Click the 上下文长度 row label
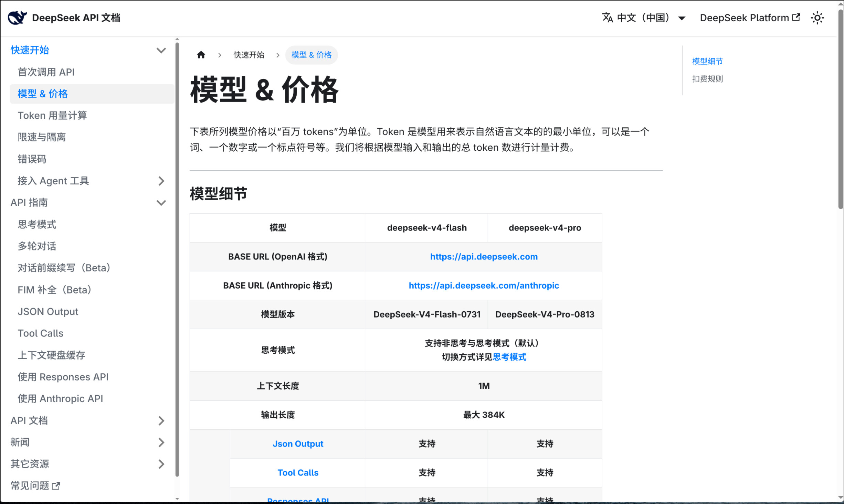This screenshot has width=844, height=504. (x=278, y=386)
